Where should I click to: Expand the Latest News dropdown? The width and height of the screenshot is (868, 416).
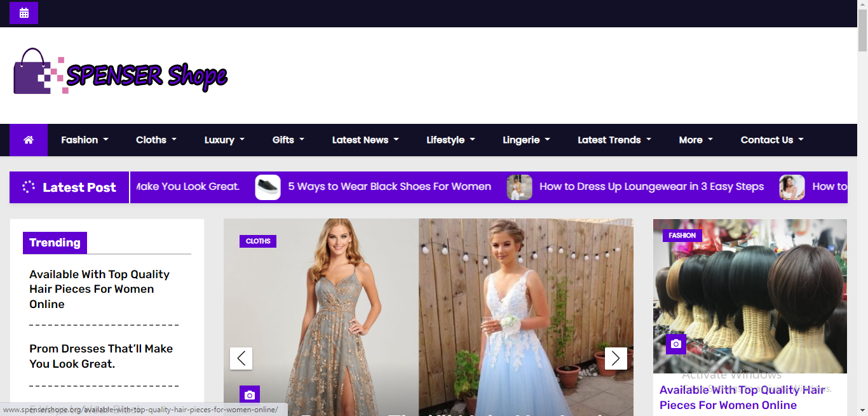coord(365,140)
